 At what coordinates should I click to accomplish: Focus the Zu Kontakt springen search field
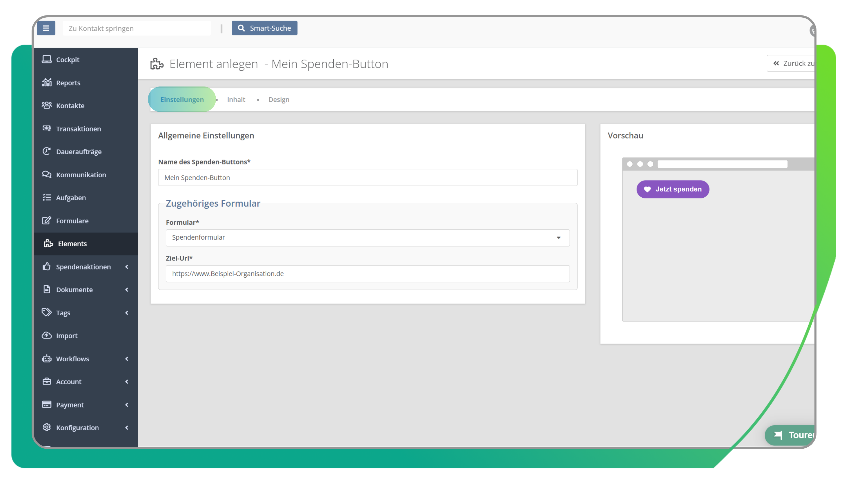coord(136,29)
